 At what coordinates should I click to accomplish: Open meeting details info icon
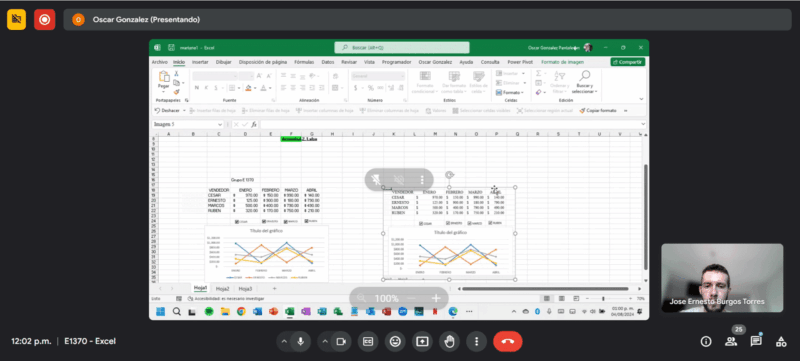point(706,342)
